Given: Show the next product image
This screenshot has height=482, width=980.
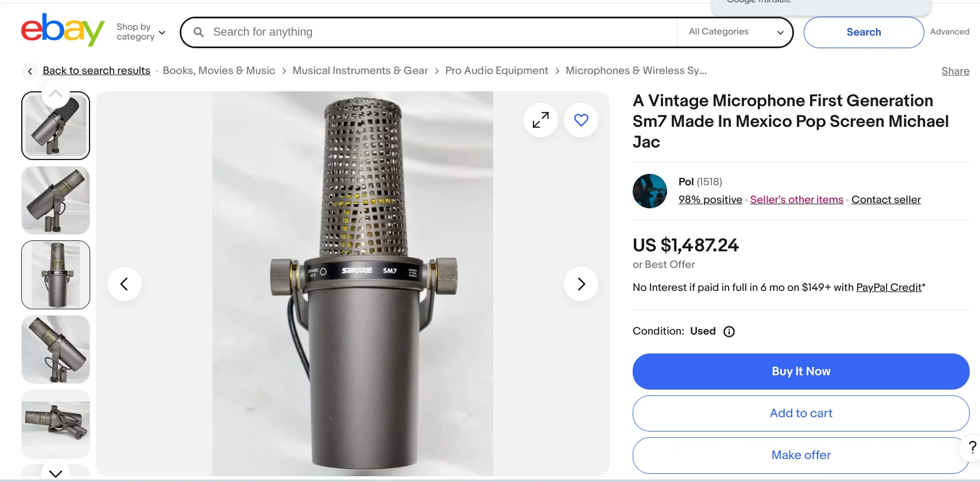Looking at the screenshot, I should 581,284.
